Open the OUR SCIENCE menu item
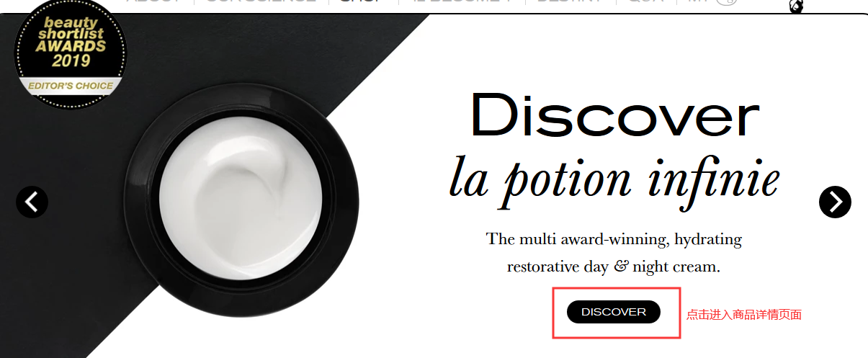 (261, 1)
